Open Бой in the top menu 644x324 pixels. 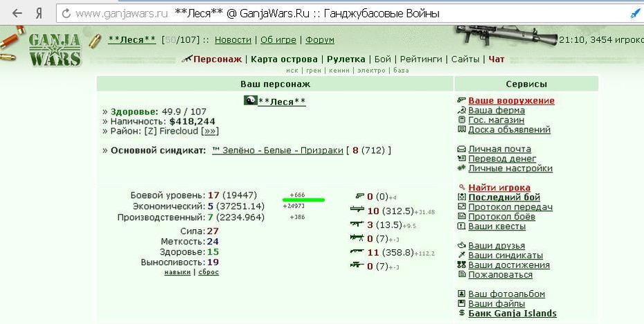[x=382, y=59]
